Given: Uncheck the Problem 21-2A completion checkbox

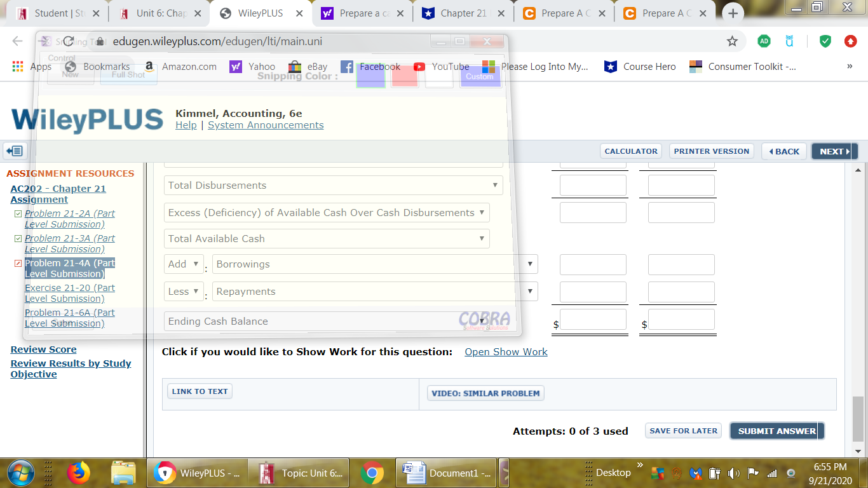Looking at the screenshot, I should point(18,213).
